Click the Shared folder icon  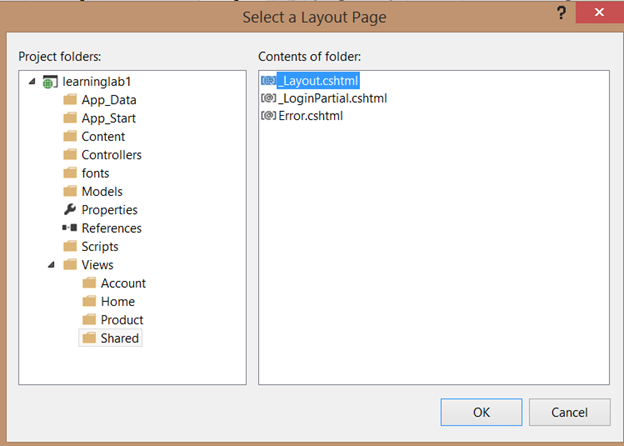pyautogui.click(x=89, y=338)
